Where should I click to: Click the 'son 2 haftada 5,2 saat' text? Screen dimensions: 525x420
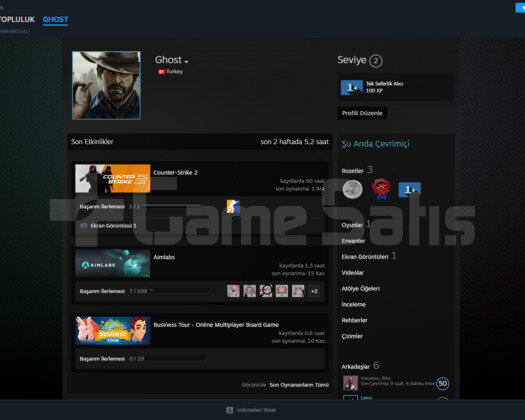point(295,142)
